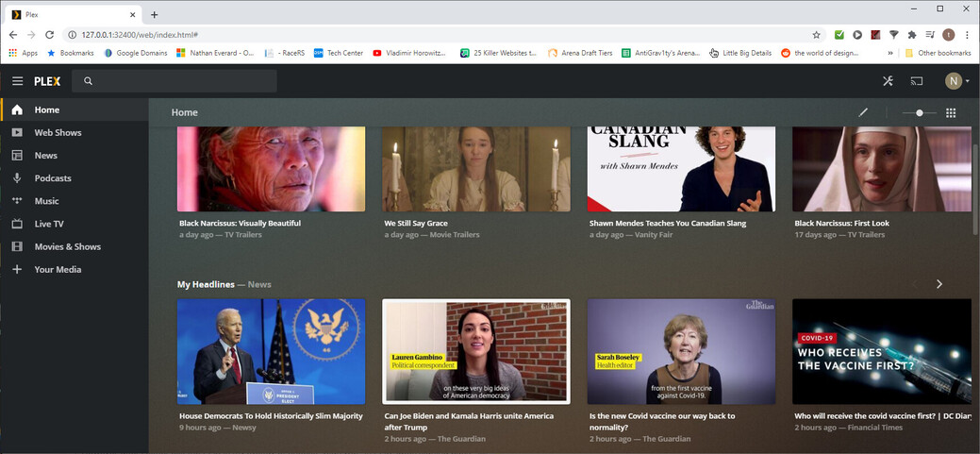Open We Still Say Grace thumbnail
The image size is (980, 454).
(476, 169)
